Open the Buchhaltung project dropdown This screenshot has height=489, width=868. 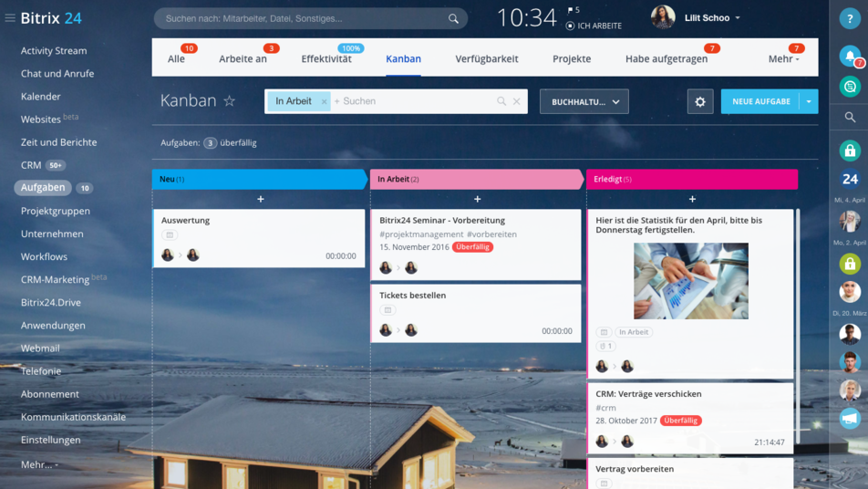584,101
